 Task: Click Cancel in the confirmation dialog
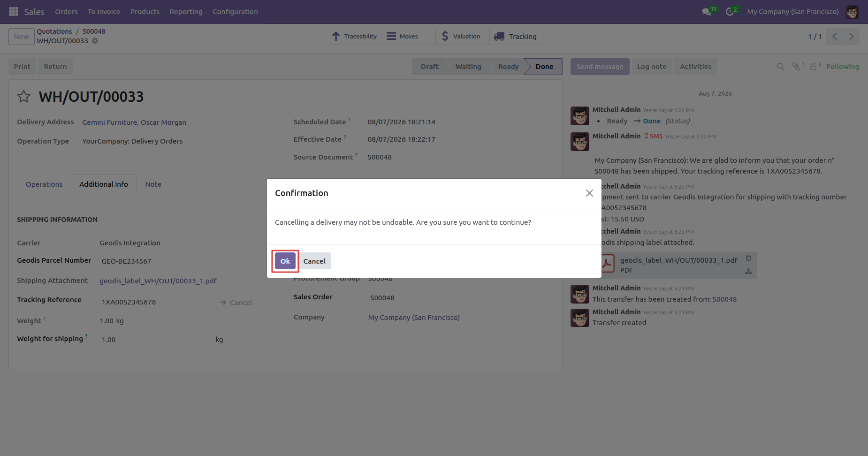(314, 261)
